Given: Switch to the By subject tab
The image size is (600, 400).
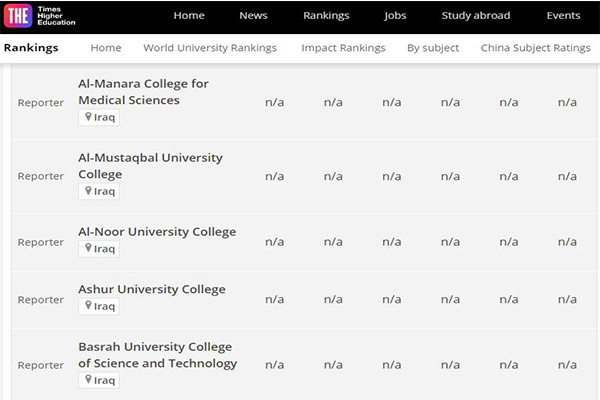Looking at the screenshot, I should (x=433, y=48).
